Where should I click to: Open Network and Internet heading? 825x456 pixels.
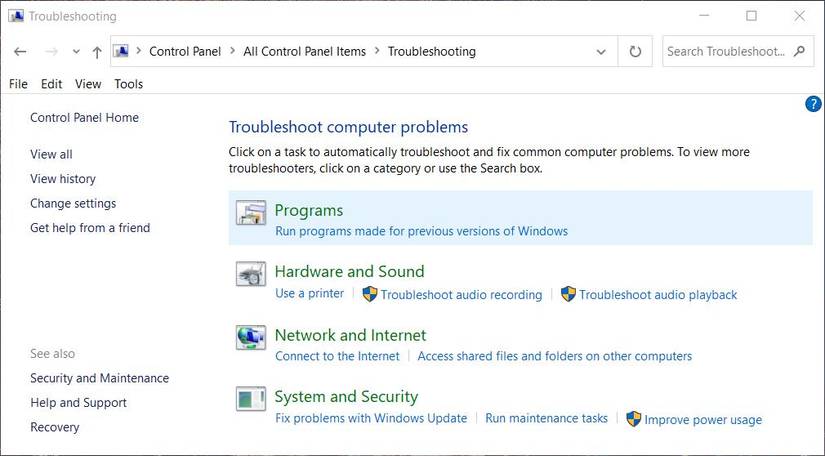(350, 335)
